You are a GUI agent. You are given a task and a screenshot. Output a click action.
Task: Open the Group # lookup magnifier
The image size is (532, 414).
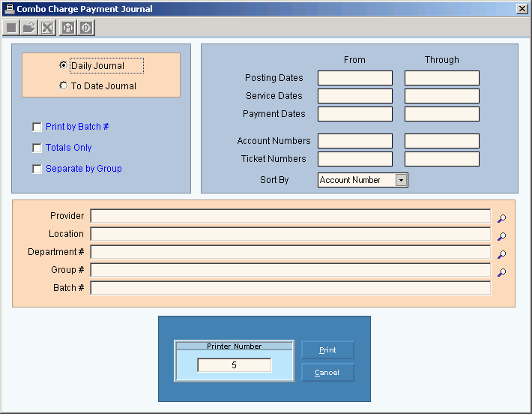[x=502, y=272]
